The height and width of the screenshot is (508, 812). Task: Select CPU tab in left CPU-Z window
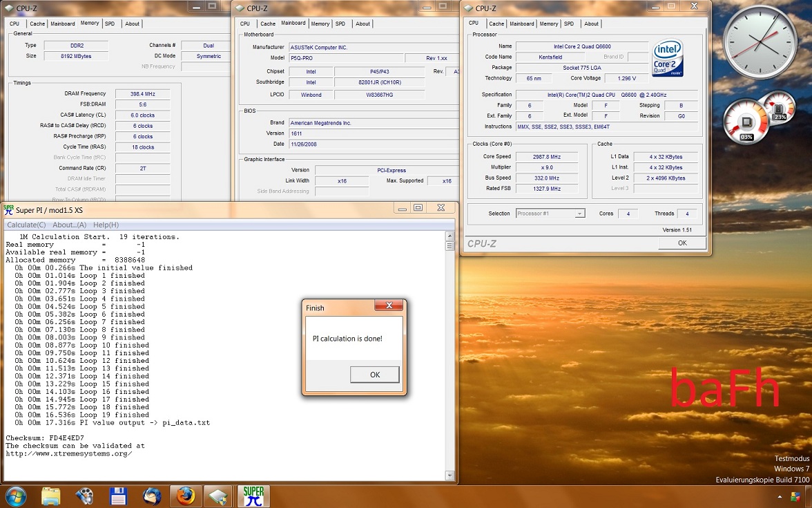pyautogui.click(x=14, y=23)
